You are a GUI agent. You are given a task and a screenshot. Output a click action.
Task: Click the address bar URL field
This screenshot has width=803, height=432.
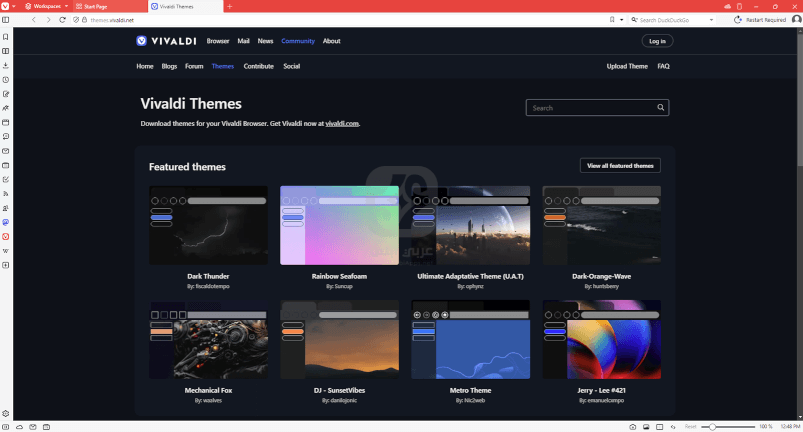(346, 20)
